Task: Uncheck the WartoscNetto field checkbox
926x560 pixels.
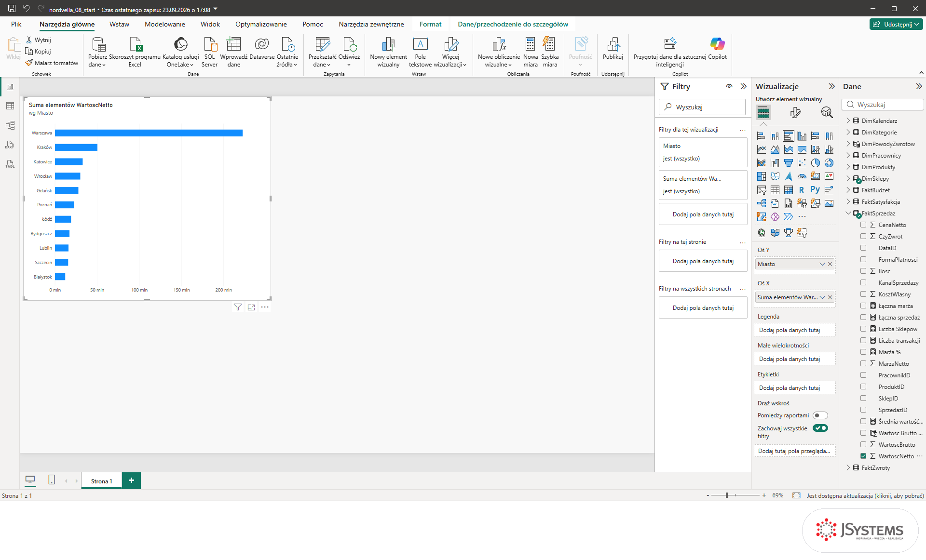Action: 863,456
